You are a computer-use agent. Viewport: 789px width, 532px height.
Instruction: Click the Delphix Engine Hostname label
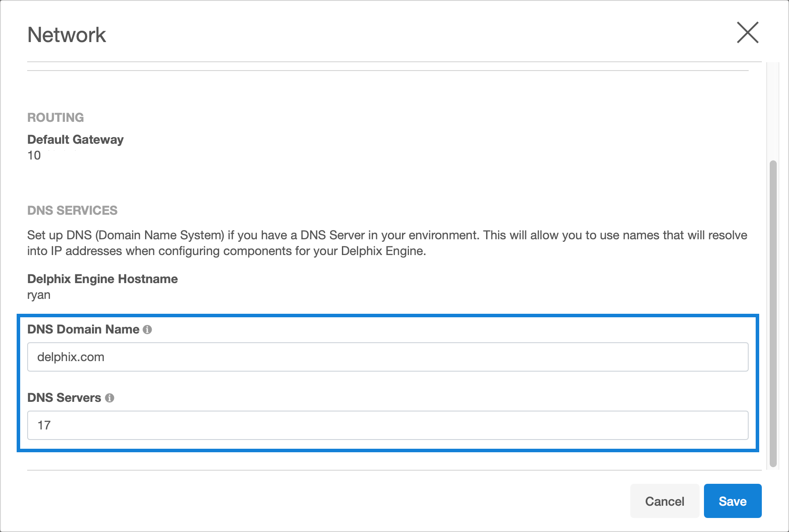click(x=103, y=279)
